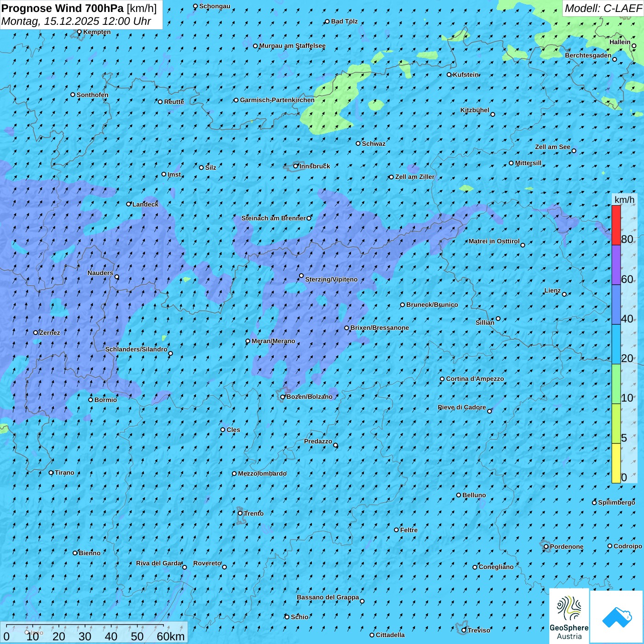Viewport: 644px width, 644px height.
Task: Click the Kufstein city label
Action: pyautogui.click(x=466, y=75)
